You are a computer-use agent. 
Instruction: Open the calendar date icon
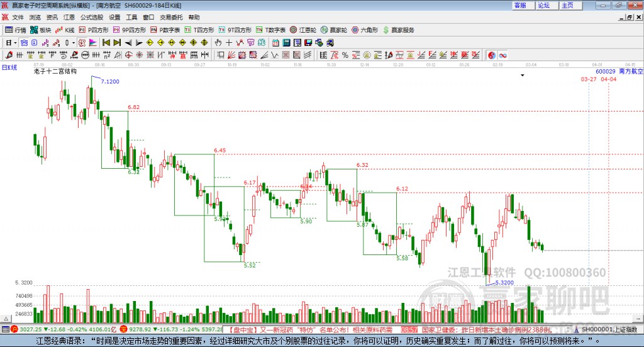[275, 43]
